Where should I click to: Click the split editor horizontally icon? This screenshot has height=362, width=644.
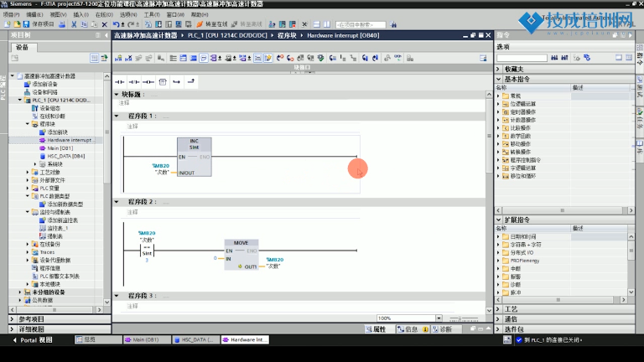tap(317, 24)
